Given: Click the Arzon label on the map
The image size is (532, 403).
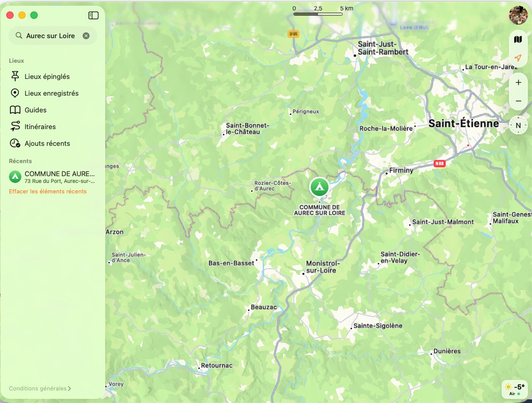Looking at the screenshot, I should coord(115,232).
